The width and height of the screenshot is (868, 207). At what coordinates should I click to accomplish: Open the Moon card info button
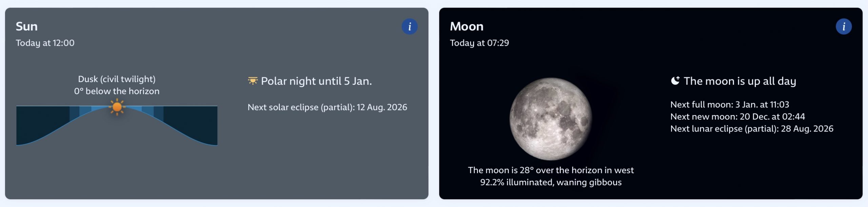click(843, 26)
